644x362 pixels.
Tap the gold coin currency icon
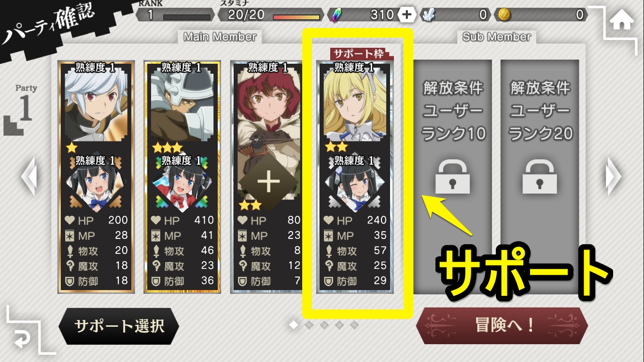[x=504, y=14]
